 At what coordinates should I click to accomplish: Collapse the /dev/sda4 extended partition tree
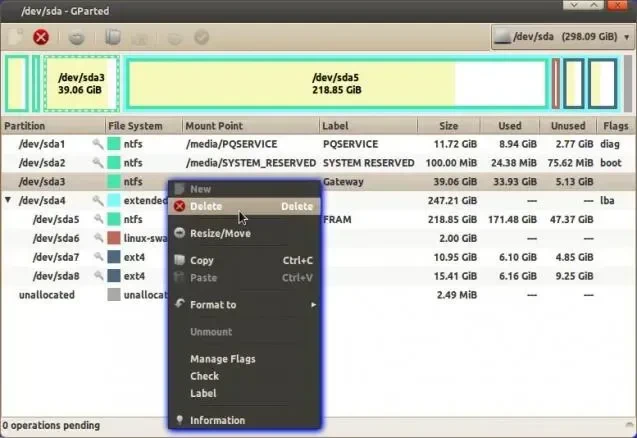coord(8,200)
